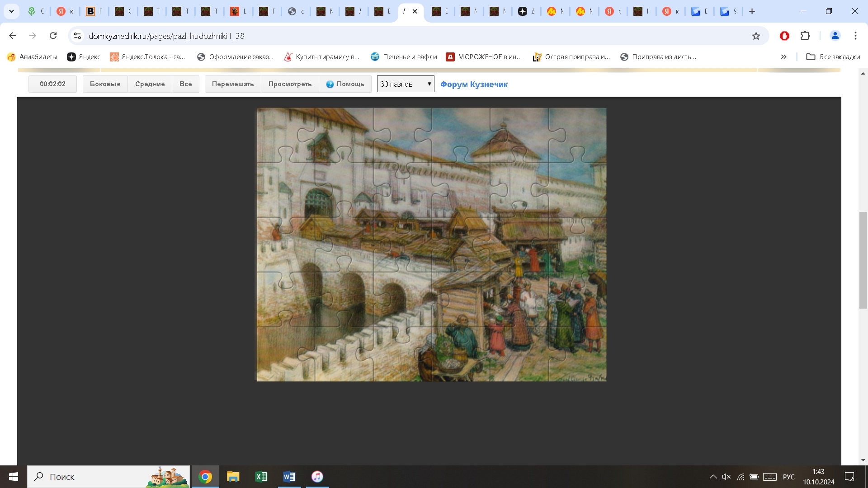Open the Windows Start menu
Image resolution: width=868 pixels, height=488 pixels.
[14, 477]
